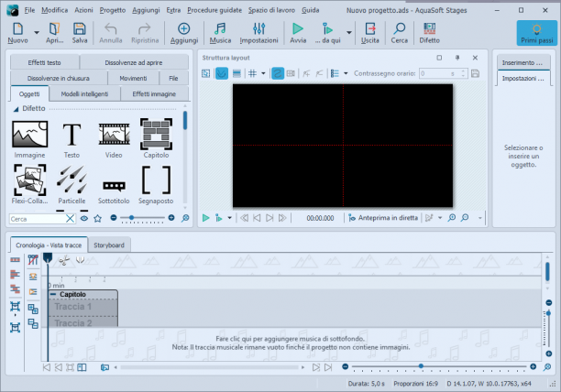
Task: Click the Ripristina redo button
Action: tap(145, 33)
